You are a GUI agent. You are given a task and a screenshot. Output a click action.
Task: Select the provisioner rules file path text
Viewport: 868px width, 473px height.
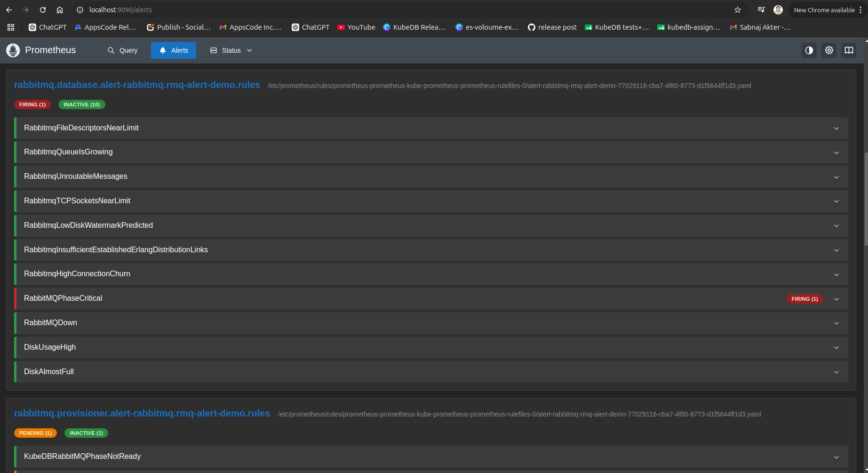click(519, 414)
